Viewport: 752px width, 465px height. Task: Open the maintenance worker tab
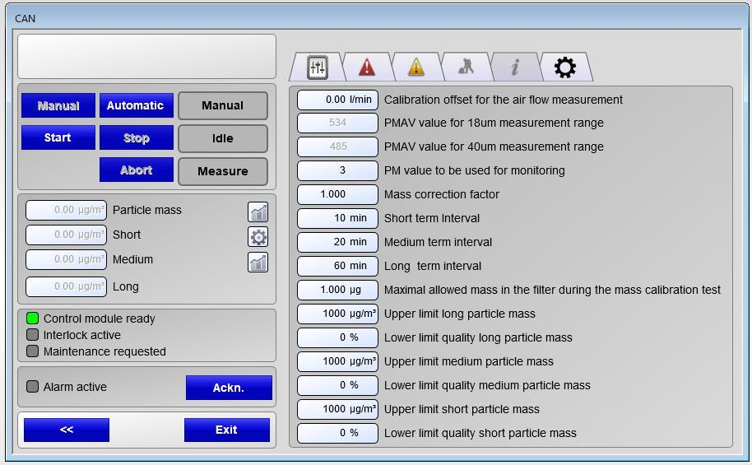tap(465, 67)
